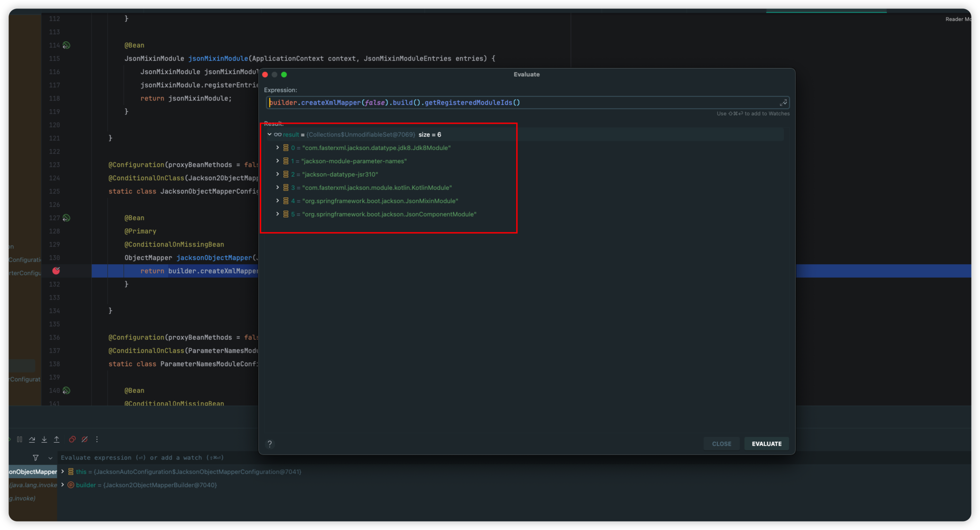Click the Pause Program debugger icon
Viewport: 980px width, 530px height.
[x=19, y=439]
